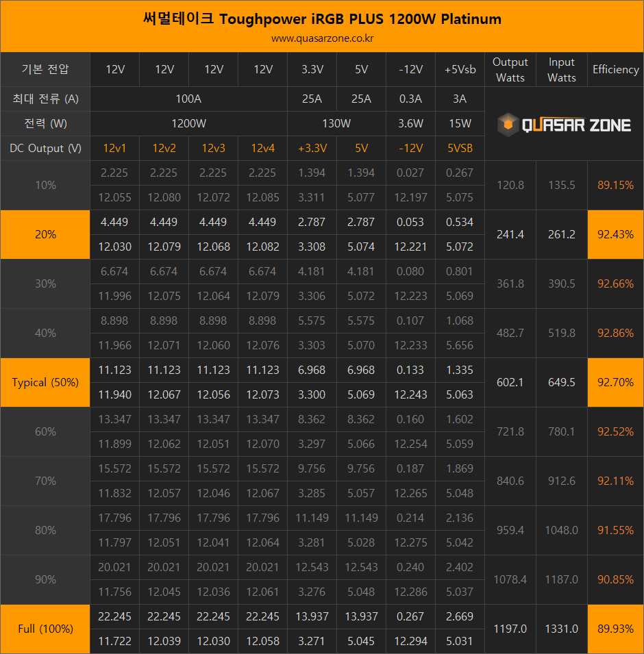Open the www.quasarzone.co.kr link

322,38
